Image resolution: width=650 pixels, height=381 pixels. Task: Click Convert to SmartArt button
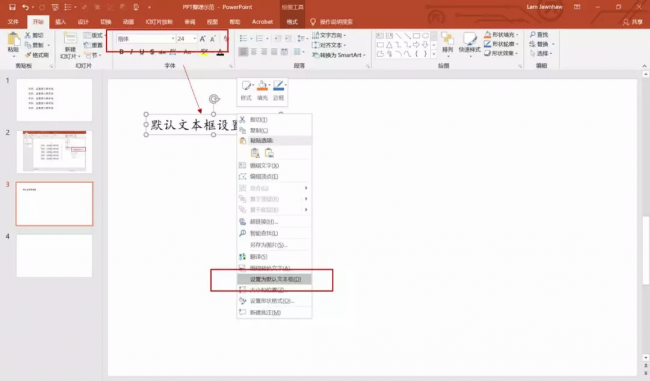click(339, 55)
